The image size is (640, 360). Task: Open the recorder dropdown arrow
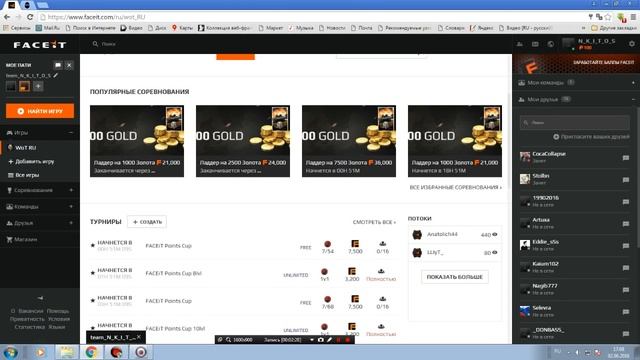312,340
